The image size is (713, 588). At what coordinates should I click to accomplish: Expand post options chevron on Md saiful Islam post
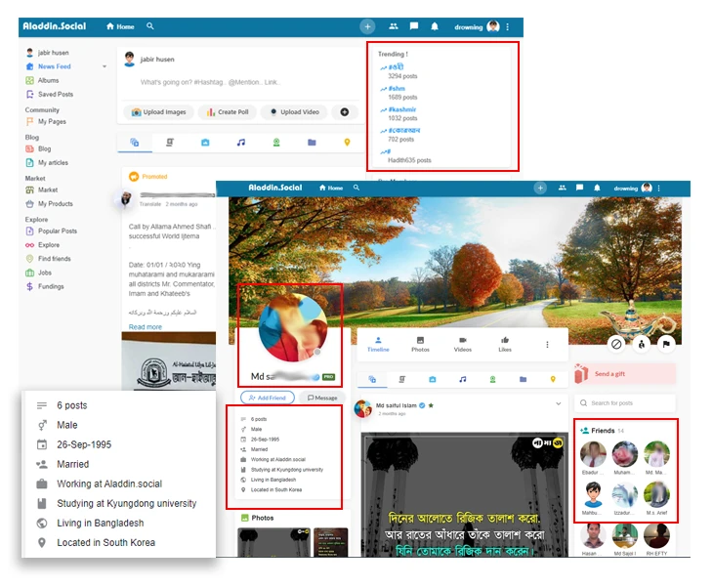(x=558, y=403)
